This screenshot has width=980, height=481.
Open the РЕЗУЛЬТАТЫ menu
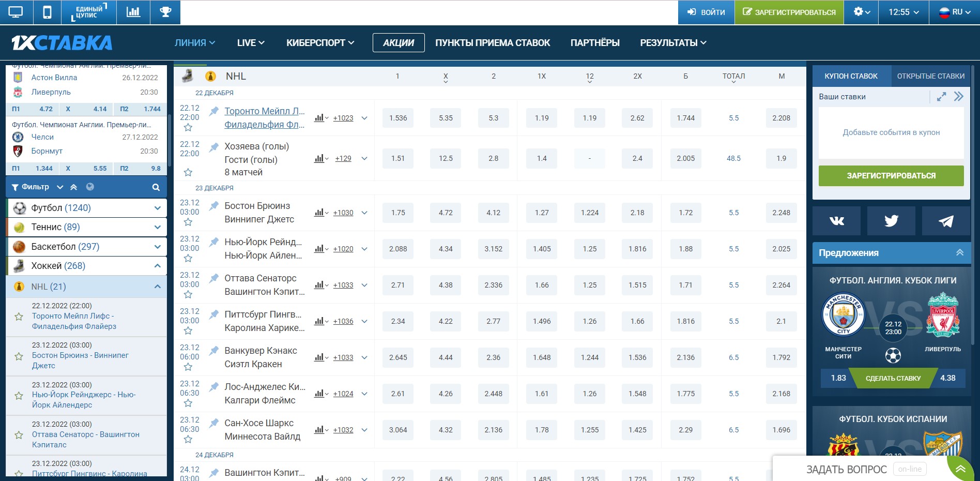tap(673, 43)
